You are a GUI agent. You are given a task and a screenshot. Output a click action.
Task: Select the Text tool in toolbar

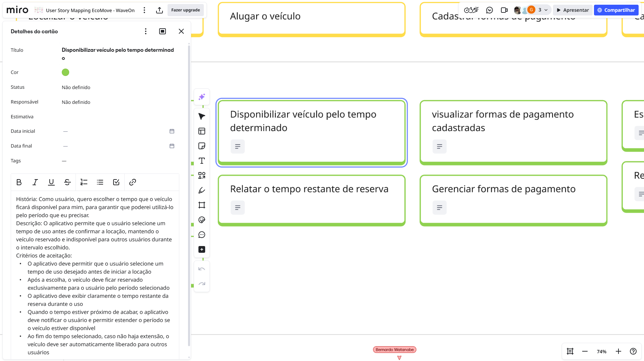point(201,161)
